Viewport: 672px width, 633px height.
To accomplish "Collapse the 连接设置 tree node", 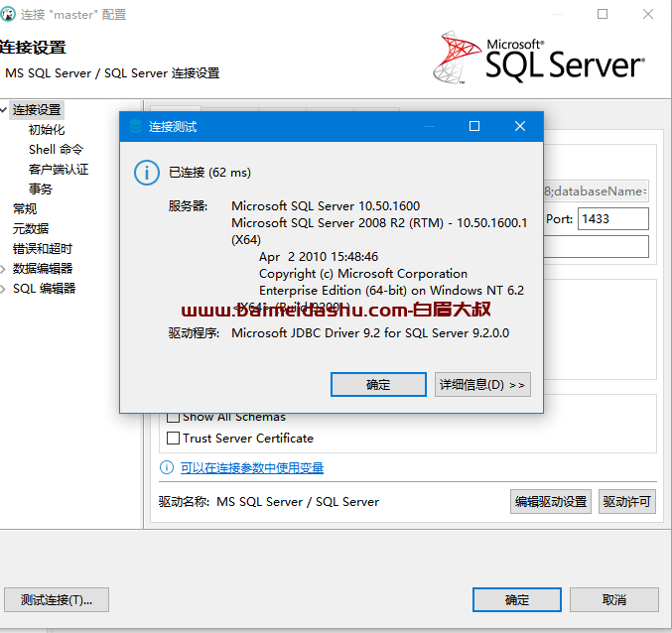I will tap(5, 110).
